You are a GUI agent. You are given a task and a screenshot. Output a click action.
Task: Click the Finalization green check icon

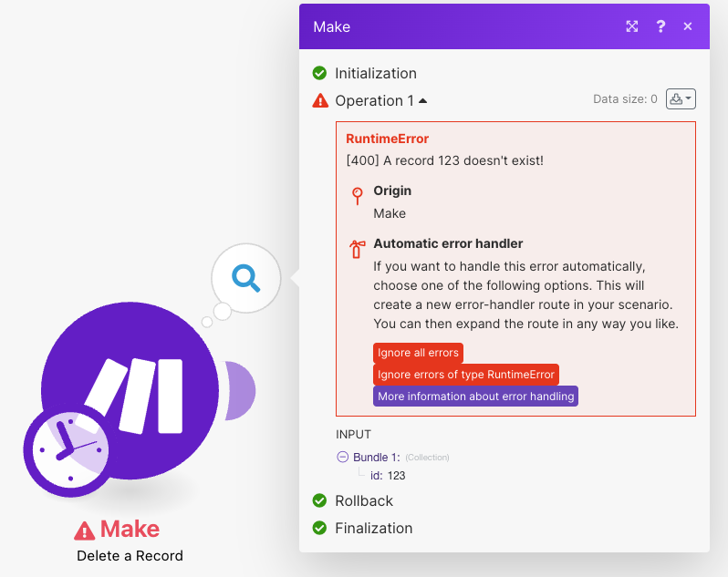click(319, 528)
